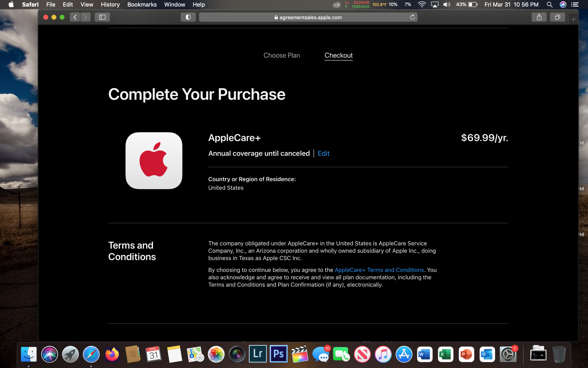Open the Share sheet icon
Screen dimensions: 588x368
click(x=539, y=17)
